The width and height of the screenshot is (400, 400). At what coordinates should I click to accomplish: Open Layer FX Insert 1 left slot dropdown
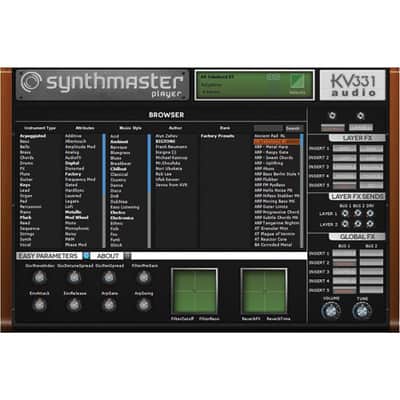point(344,149)
